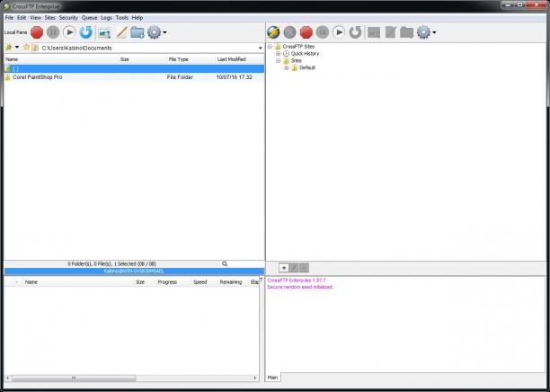The image size is (550, 392).
Task: Click the Connect lightning globe icon
Action: pyautogui.click(x=273, y=32)
